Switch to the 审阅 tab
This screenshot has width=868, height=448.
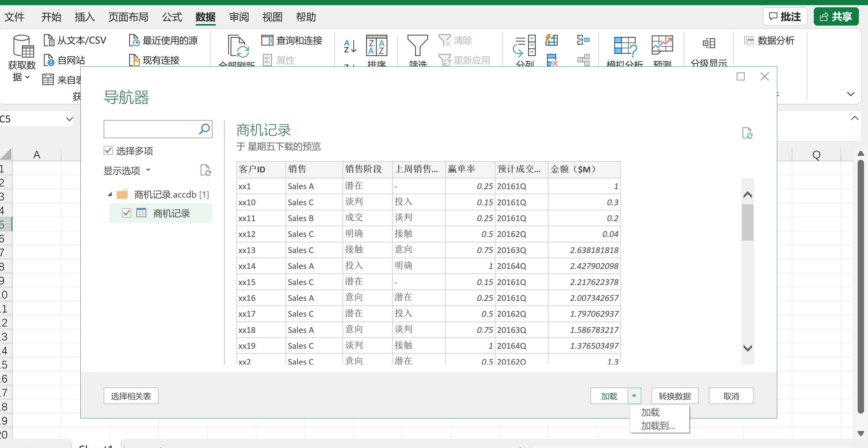[x=239, y=17]
